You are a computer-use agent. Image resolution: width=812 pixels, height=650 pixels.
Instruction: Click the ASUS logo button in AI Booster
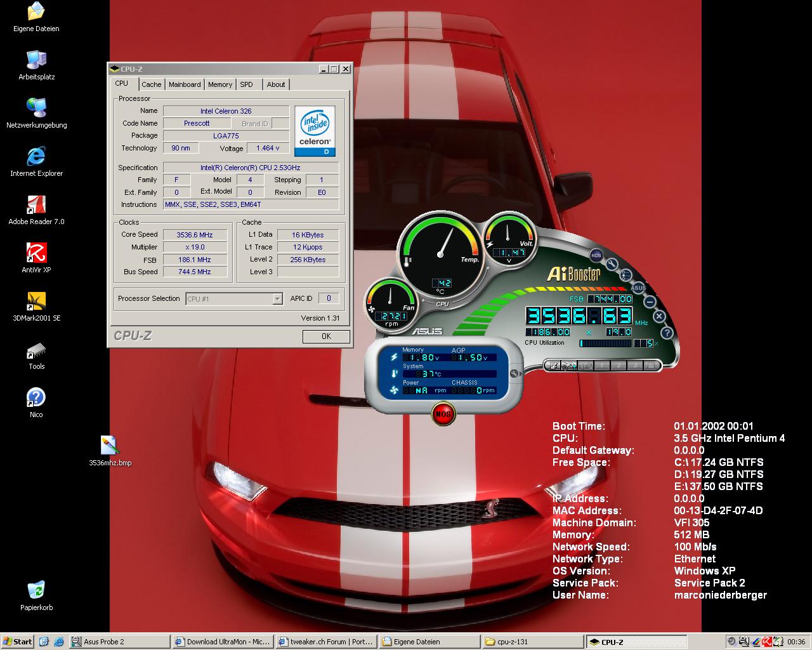[639, 288]
